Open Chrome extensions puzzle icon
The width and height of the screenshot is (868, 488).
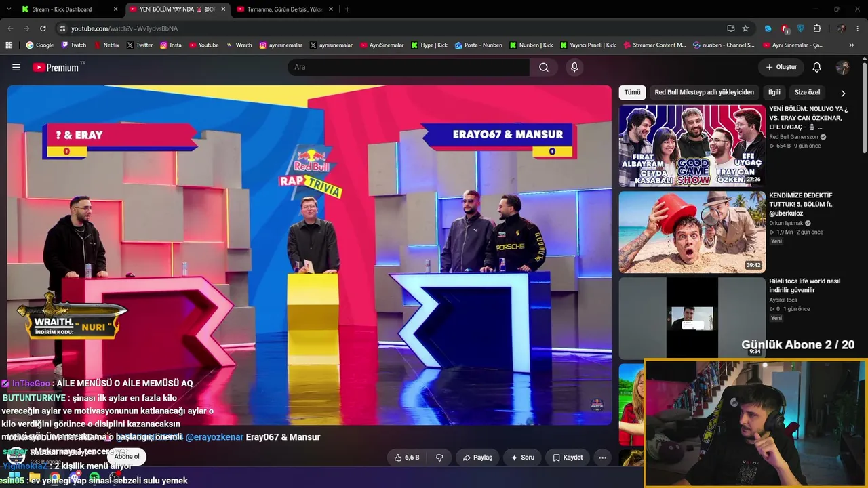(817, 28)
